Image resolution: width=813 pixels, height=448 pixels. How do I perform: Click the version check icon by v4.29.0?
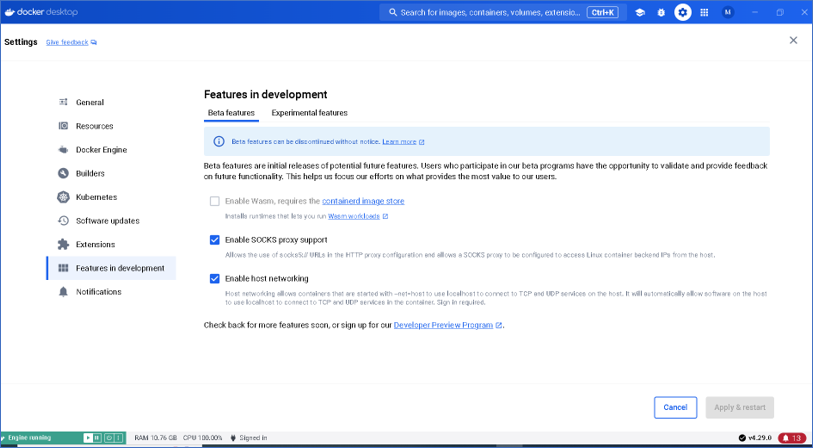point(742,438)
